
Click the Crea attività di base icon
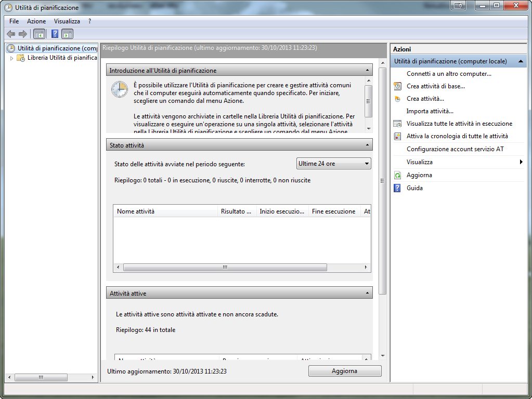pyautogui.click(x=398, y=86)
